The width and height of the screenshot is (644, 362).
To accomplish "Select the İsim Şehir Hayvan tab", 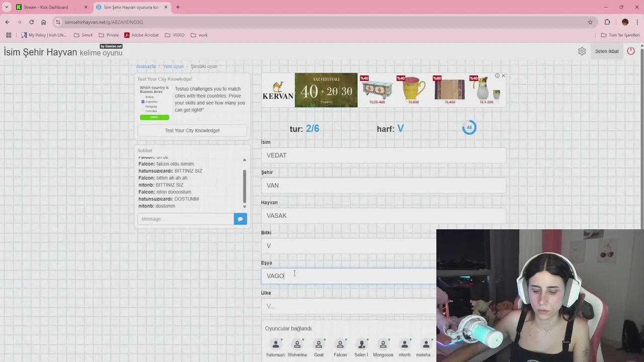I will pyautogui.click(x=132, y=7).
